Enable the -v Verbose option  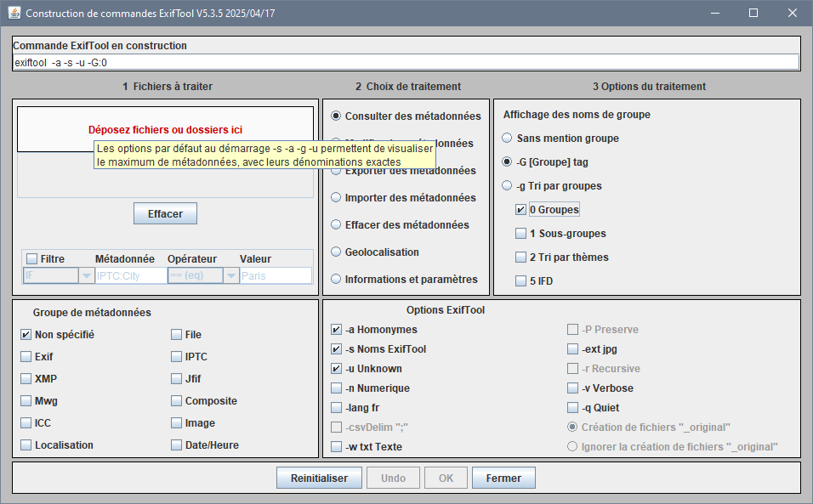coord(572,388)
